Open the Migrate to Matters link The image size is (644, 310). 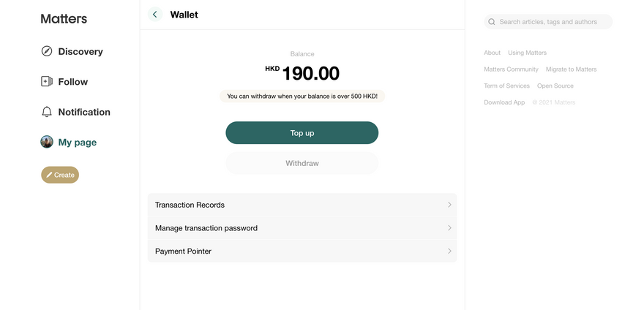(x=571, y=69)
